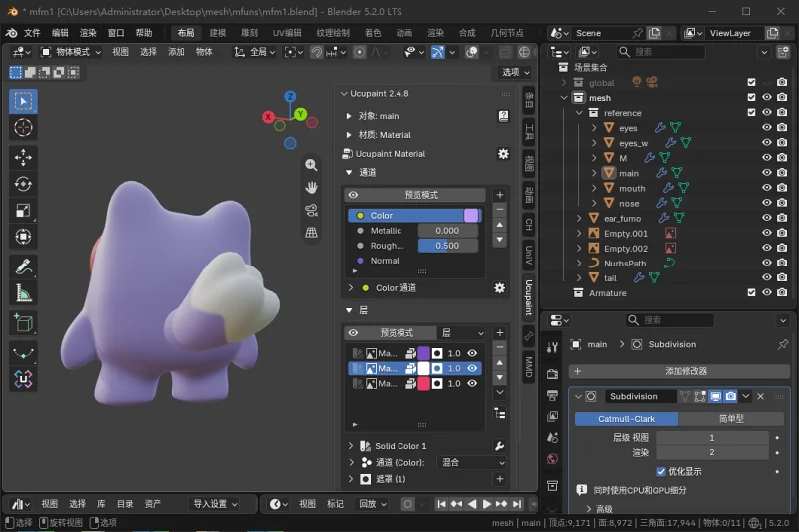The width and height of the screenshot is (799, 532).
Task: Add a new layer with plus button
Action: pos(500,333)
